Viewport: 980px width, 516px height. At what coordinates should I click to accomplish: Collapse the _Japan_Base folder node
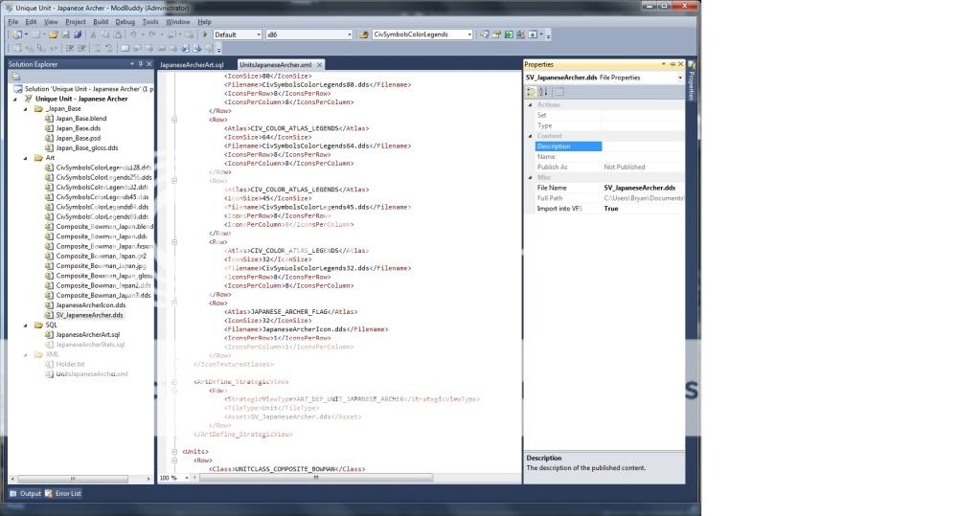point(26,109)
